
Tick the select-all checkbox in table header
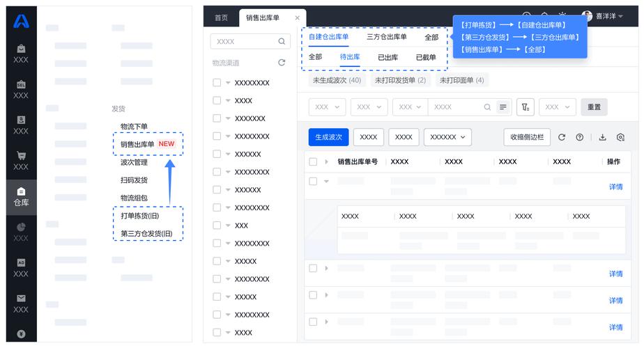[313, 161]
